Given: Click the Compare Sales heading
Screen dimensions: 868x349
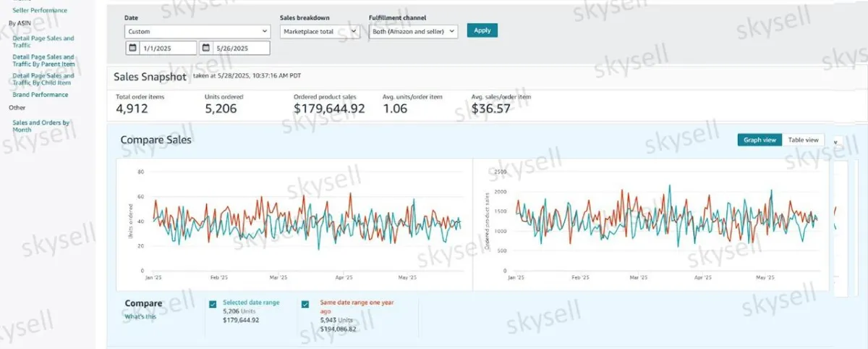Looking at the screenshot, I should point(156,140).
